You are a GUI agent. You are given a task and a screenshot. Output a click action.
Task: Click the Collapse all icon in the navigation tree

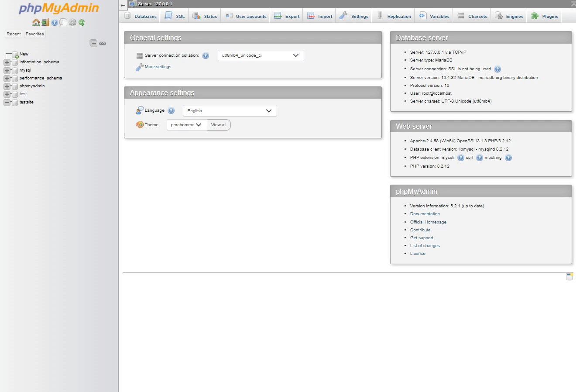click(x=93, y=43)
